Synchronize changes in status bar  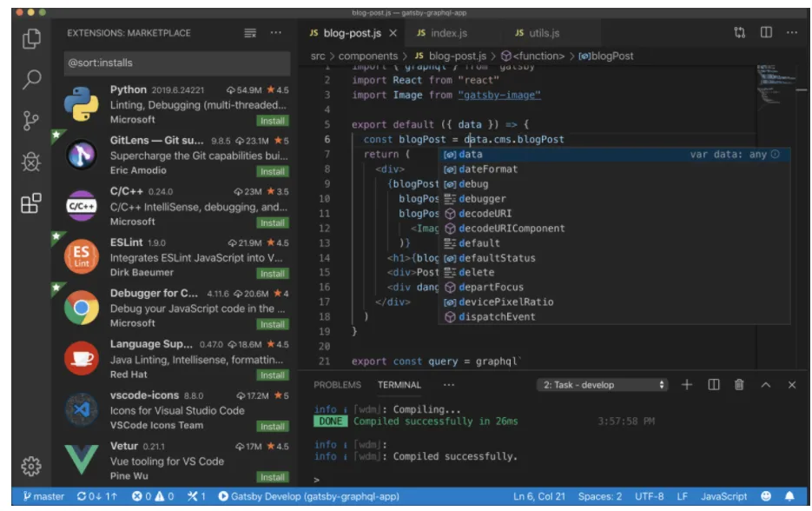click(x=97, y=496)
